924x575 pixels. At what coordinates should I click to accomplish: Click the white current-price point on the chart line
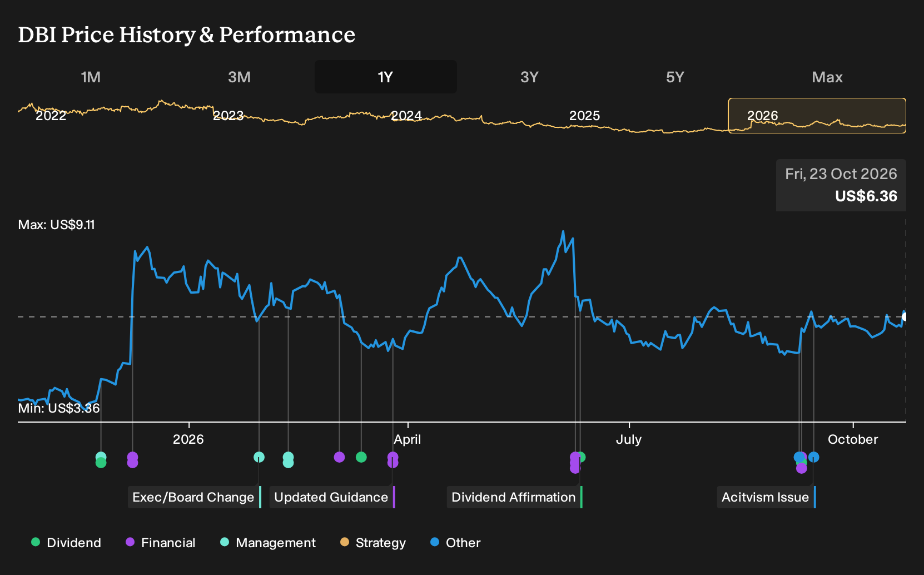point(906,317)
